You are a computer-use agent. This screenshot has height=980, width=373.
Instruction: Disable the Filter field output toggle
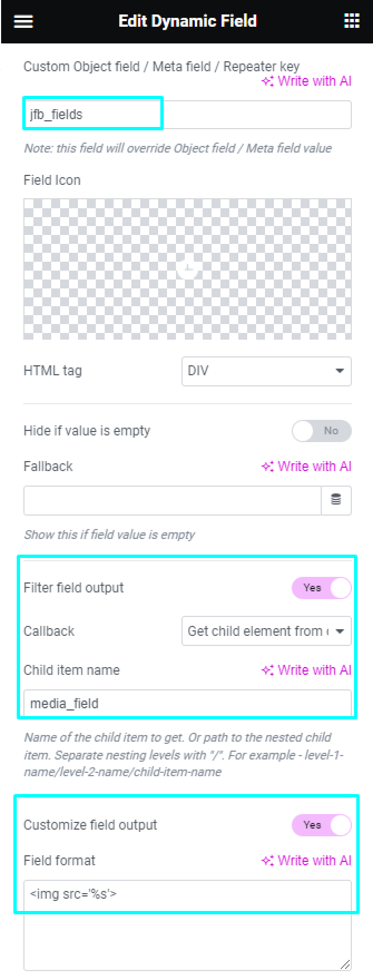pyautogui.click(x=322, y=587)
